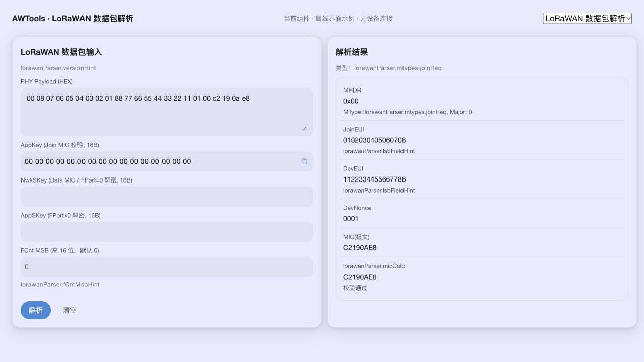Image resolution: width=644 pixels, height=362 pixels.
Task: Click the 校验通过 status text
Action: click(x=355, y=288)
